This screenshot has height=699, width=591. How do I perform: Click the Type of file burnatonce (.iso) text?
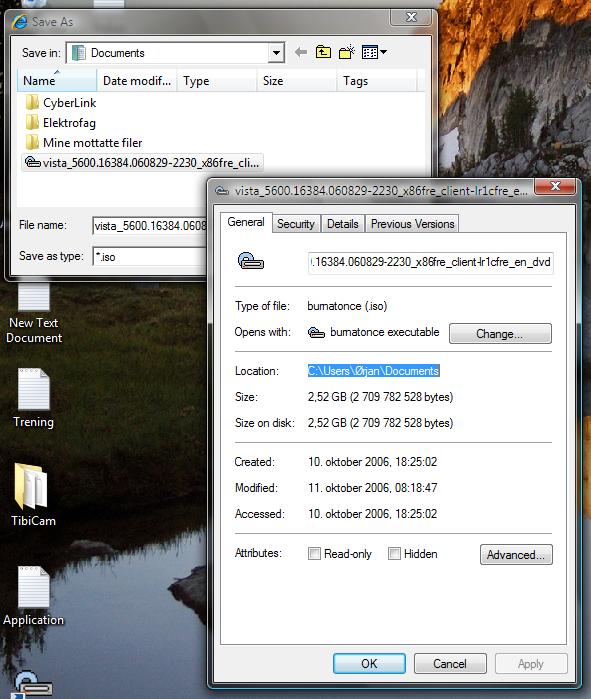[347, 306]
